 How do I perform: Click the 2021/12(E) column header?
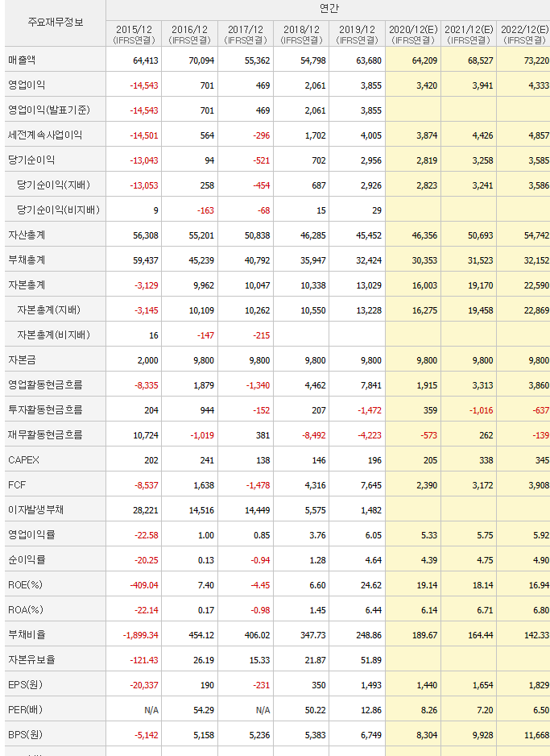[x=469, y=34]
